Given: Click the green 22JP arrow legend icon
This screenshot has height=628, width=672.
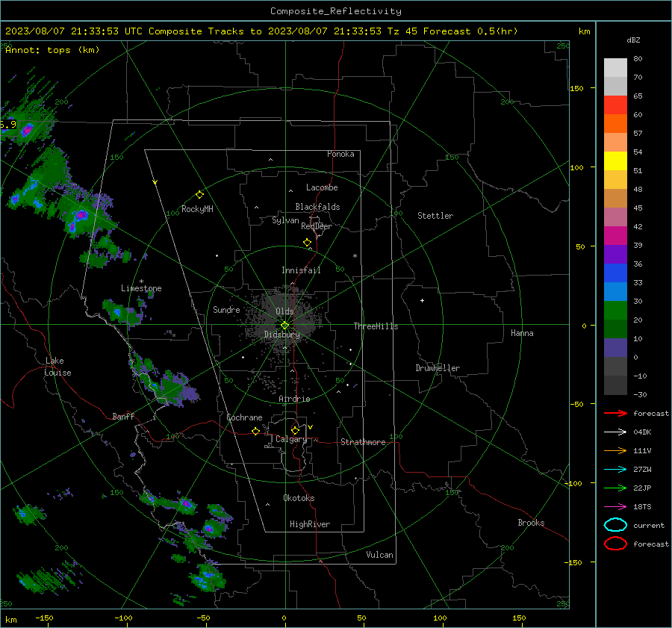Looking at the screenshot, I should tap(615, 488).
